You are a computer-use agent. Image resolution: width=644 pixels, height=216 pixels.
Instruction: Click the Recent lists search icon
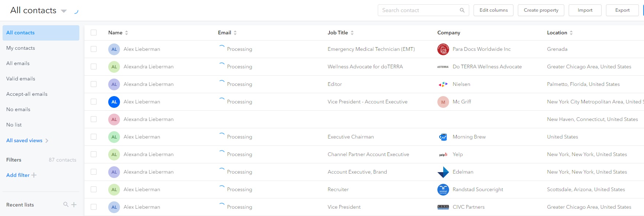pos(66,204)
